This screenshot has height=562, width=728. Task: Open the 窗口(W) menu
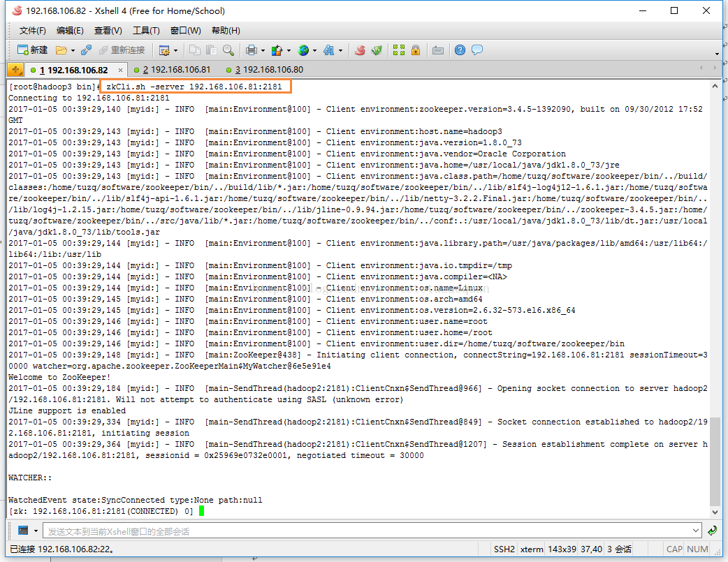[x=186, y=31]
